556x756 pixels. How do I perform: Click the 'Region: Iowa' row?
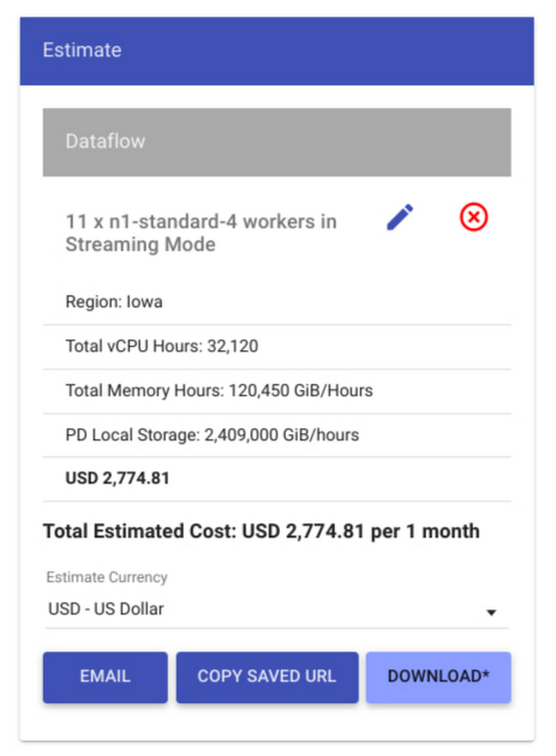pos(277,302)
